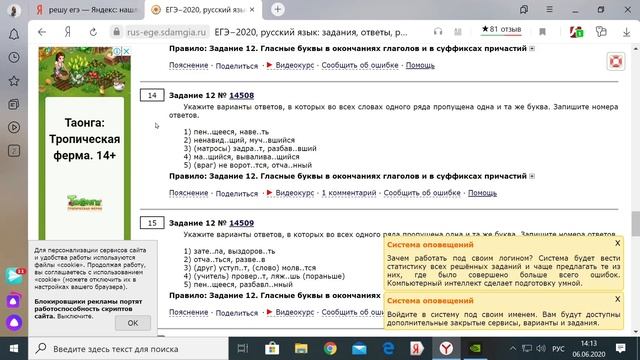Open collections icon in the browser sidebar
Screen dimensions: 640x360
(x=14, y=104)
